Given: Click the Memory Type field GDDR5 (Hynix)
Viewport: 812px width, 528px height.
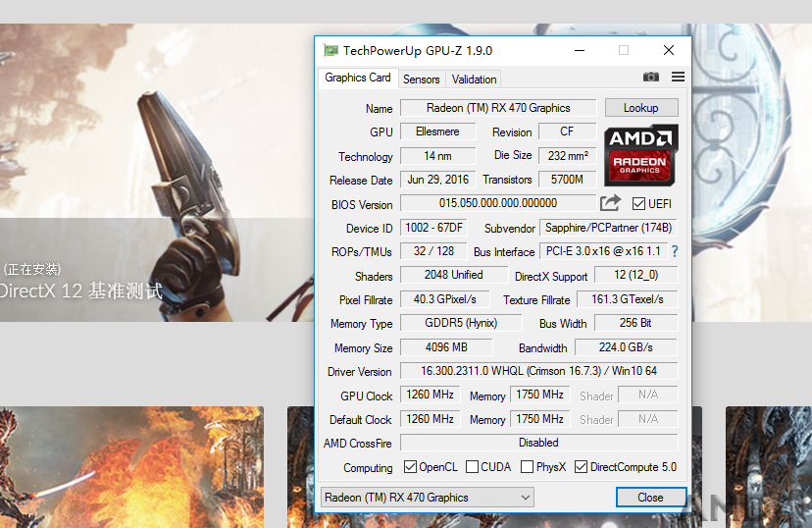Looking at the screenshot, I should point(461,323).
